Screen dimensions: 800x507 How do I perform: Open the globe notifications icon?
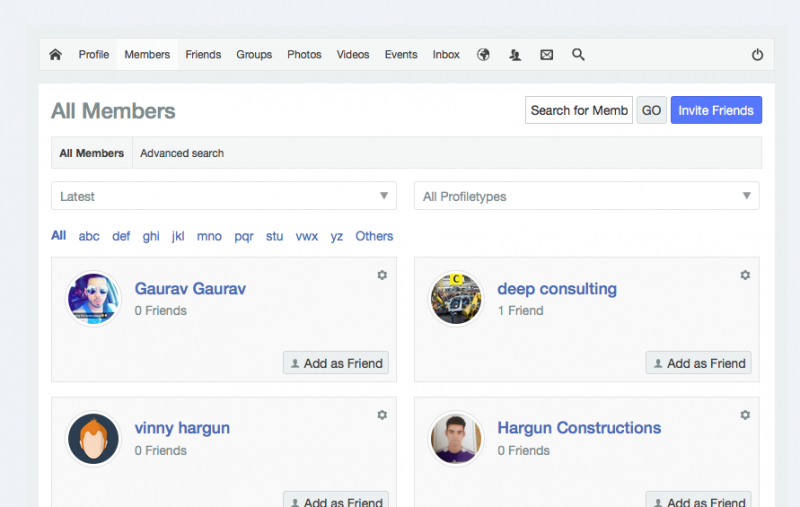[x=483, y=55]
